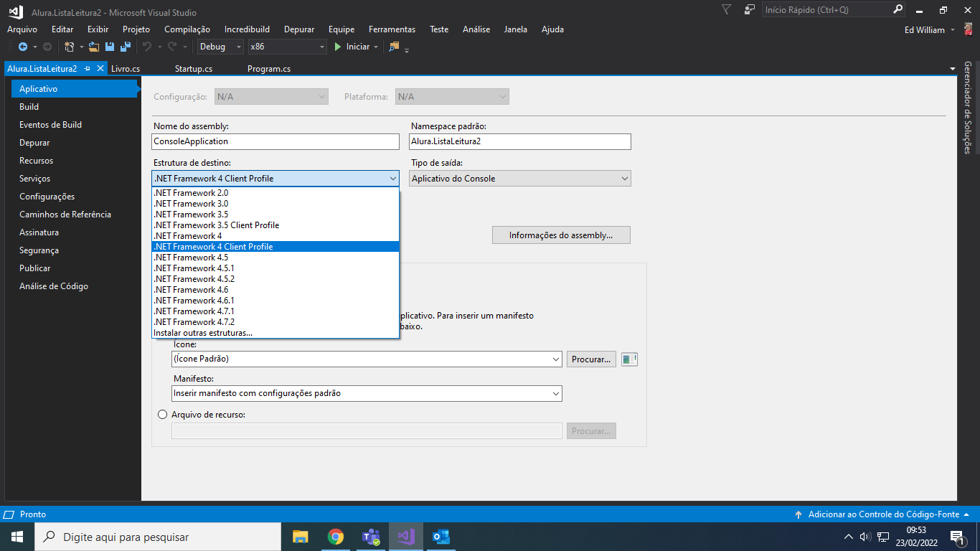
Task: Click the feedback icon beside Início Rápido
Action: 750,10
